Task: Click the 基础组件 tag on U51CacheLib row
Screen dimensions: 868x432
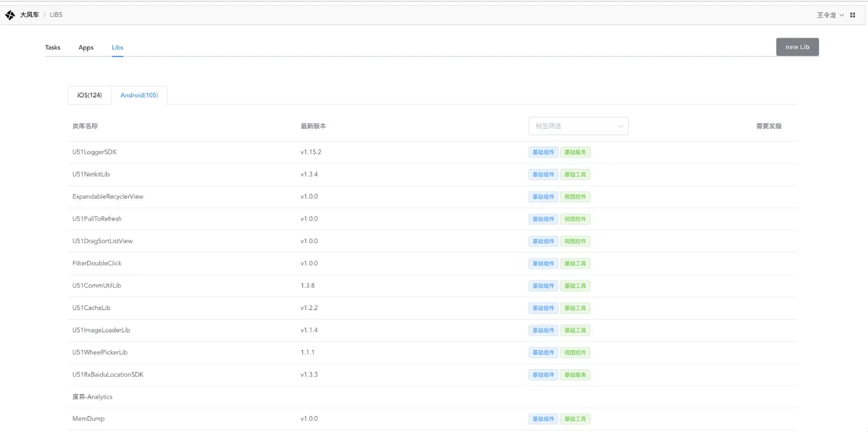Action: tap(543, 308)
